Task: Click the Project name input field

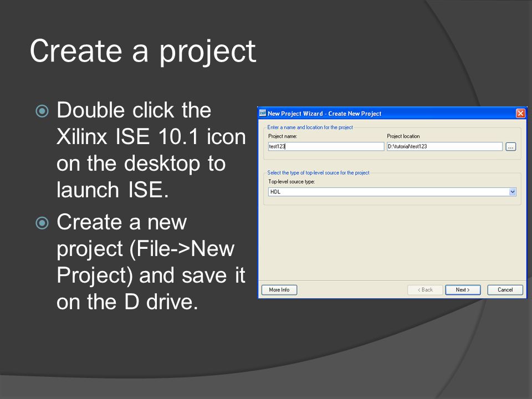Action: click(326, 146)
